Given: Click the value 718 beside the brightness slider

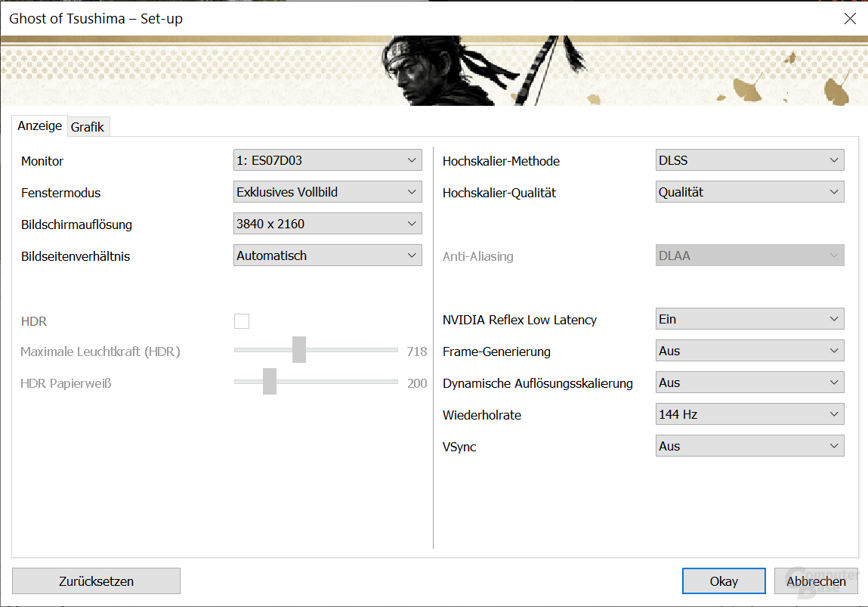Looking at the screenshot, I should tap(417, 352).
